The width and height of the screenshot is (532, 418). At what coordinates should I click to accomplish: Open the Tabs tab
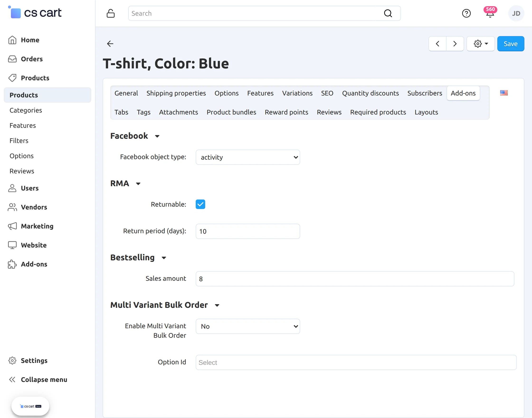(x=121, y=112)
